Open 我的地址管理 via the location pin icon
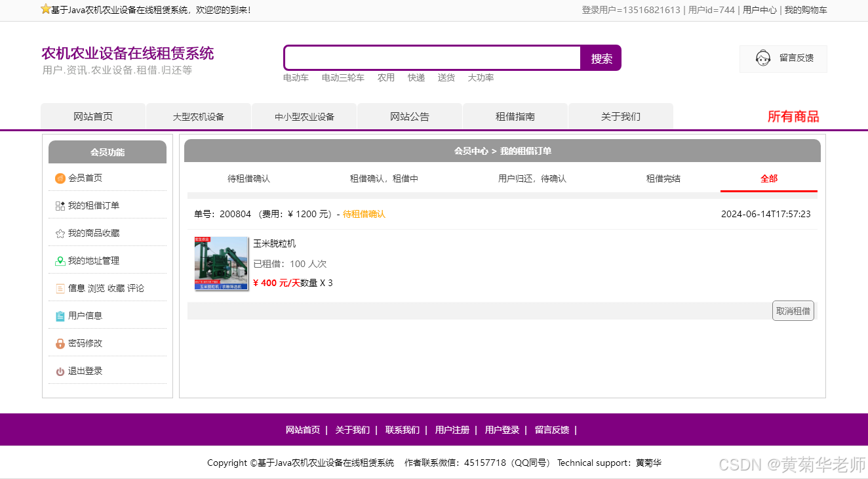The height and width of the screenshot is (479, 868). point(59,260)
